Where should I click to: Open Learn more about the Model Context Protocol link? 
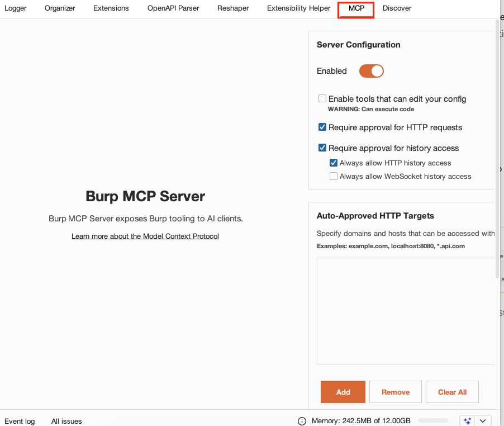[145, 236]
